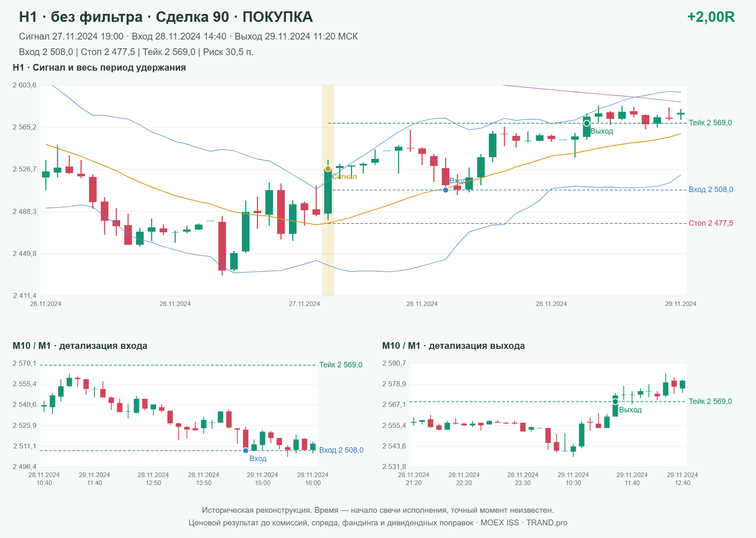
Task: Click the '28.11.2024 10:40' time label
Action: (x=44, y=479)
